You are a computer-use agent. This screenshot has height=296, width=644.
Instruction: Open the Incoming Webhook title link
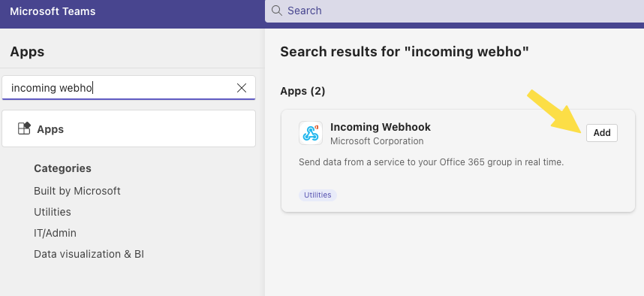pos(381,127)
